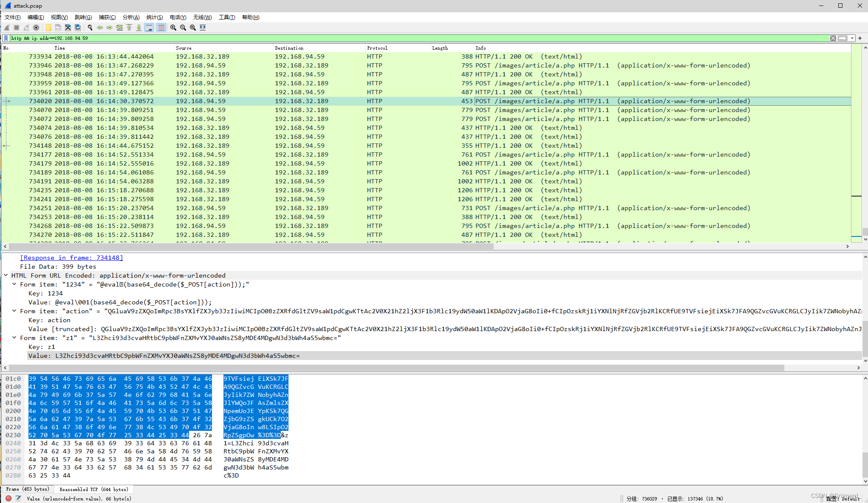Reset zoom to normal size icon
The height and width of the screenshot is (503, 868).
click(x=193, y=28)
